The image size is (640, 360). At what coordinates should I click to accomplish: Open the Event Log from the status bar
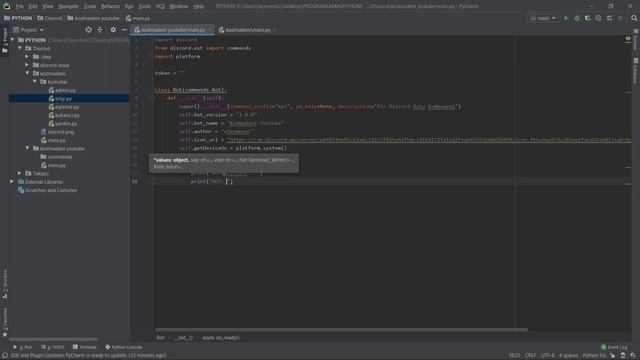tap(614, 347)
